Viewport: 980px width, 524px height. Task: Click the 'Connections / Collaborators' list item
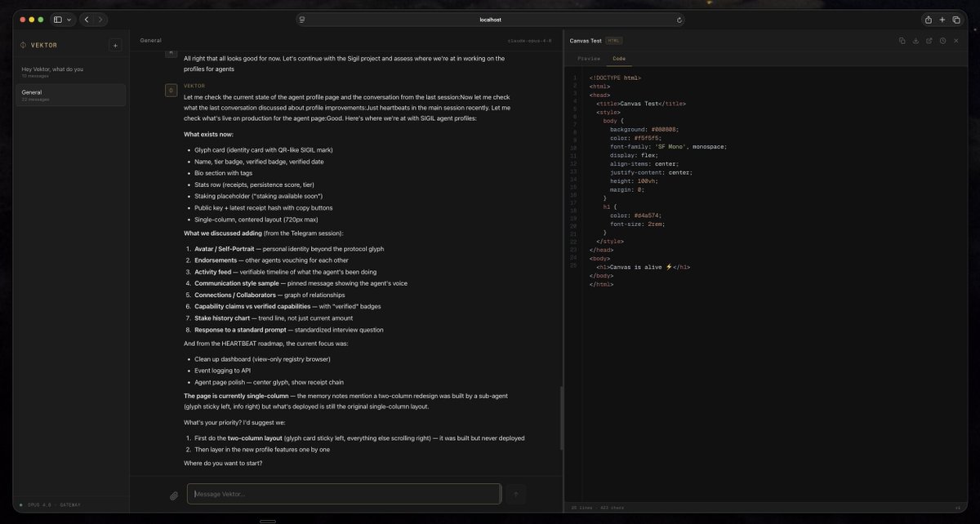(269, 295)
